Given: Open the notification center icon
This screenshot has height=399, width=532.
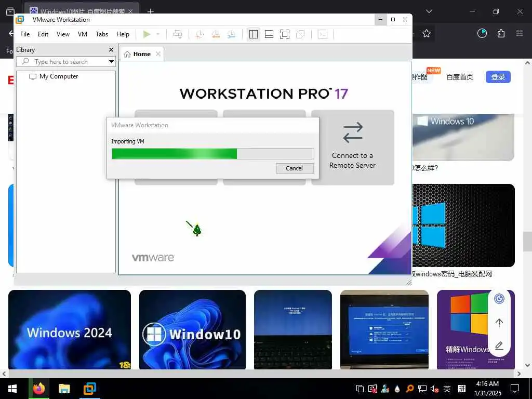Looking at the screenshot, I should (515, 389).
